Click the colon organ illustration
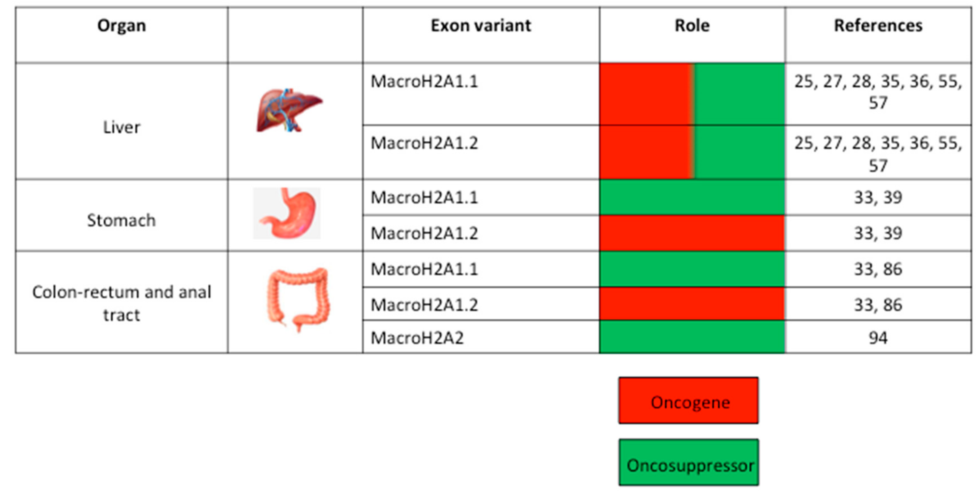The image size is (980, 501). click(x=298, y=299)
